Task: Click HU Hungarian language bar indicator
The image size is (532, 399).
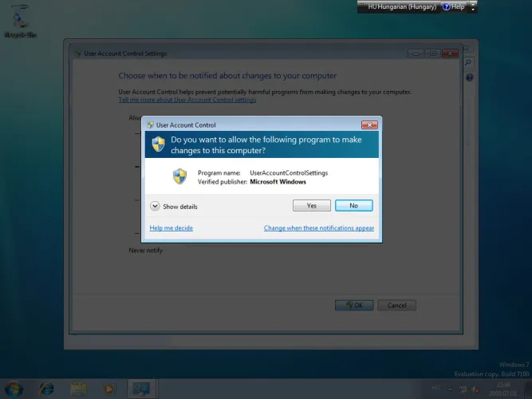Action: point(401,6)
